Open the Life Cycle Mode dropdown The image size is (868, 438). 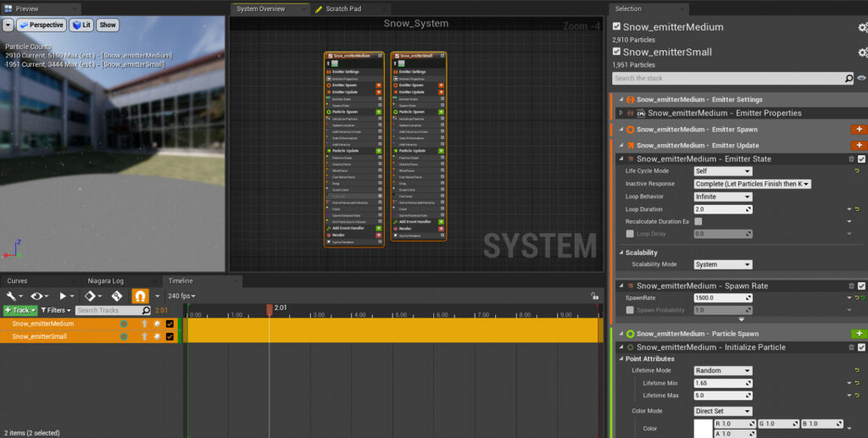[722, 171]
